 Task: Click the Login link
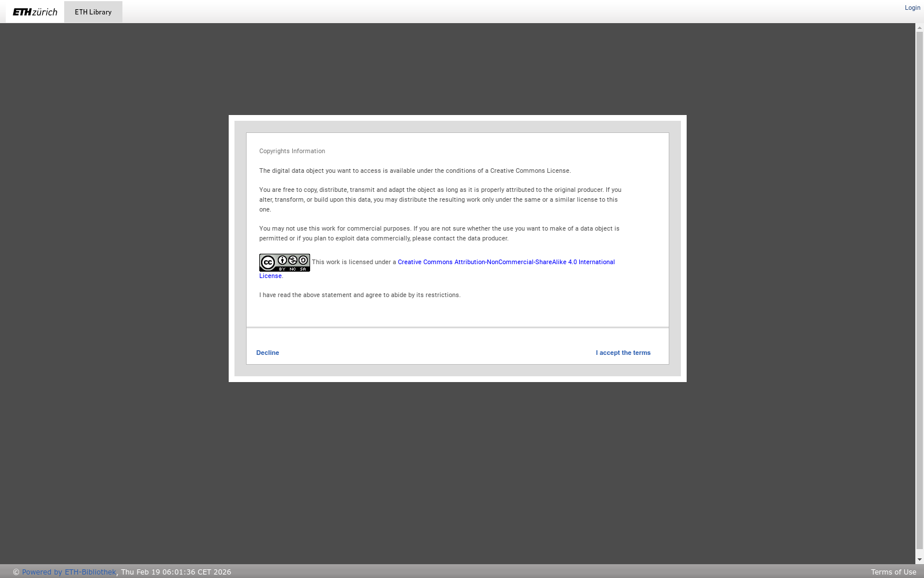(912, 8)
